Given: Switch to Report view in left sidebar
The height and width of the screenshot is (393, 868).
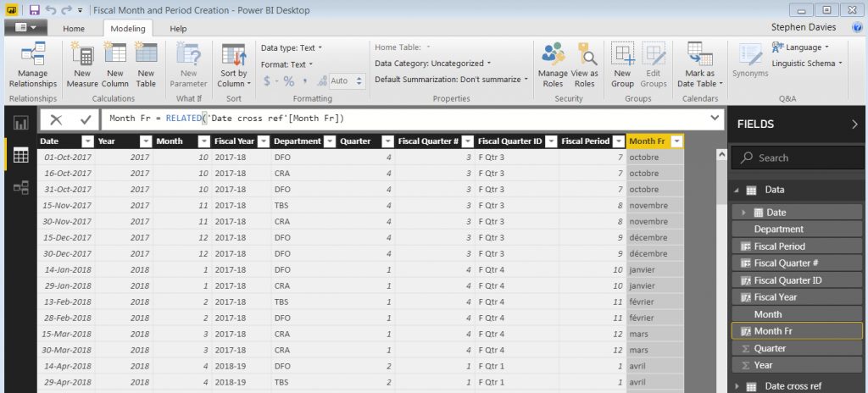Looking at the screenshot, I should pos(20,123).
